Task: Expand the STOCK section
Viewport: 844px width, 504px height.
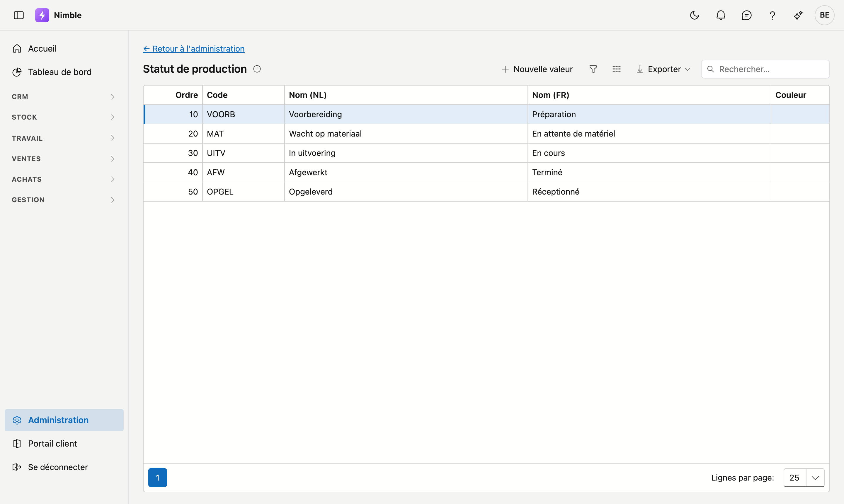Action: (64, 117)
